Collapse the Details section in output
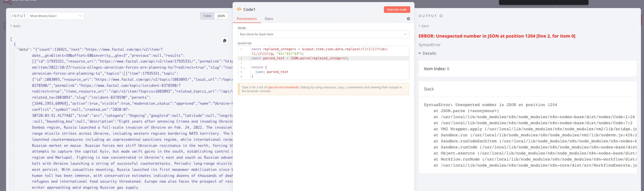644x191 pixels. [x=427, y=53]
